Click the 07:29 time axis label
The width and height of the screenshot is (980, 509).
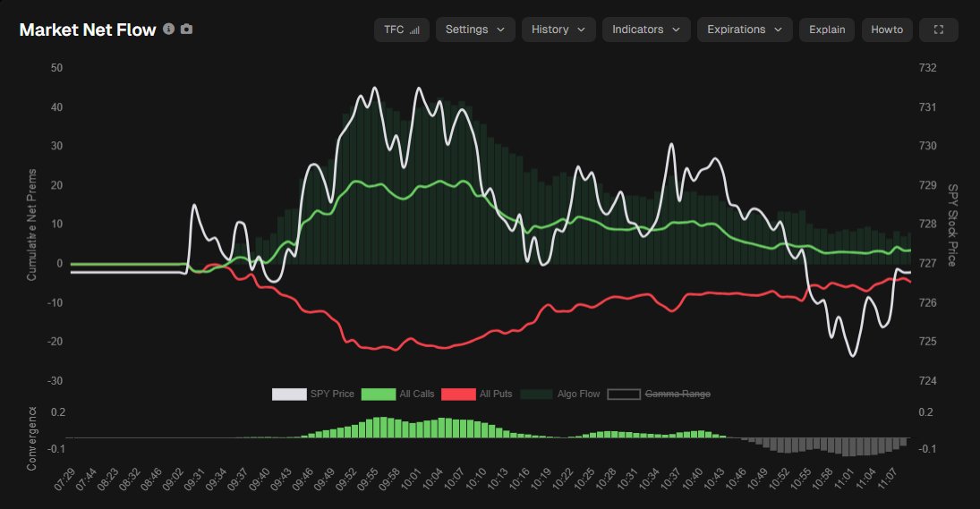(x=64, y=479)
